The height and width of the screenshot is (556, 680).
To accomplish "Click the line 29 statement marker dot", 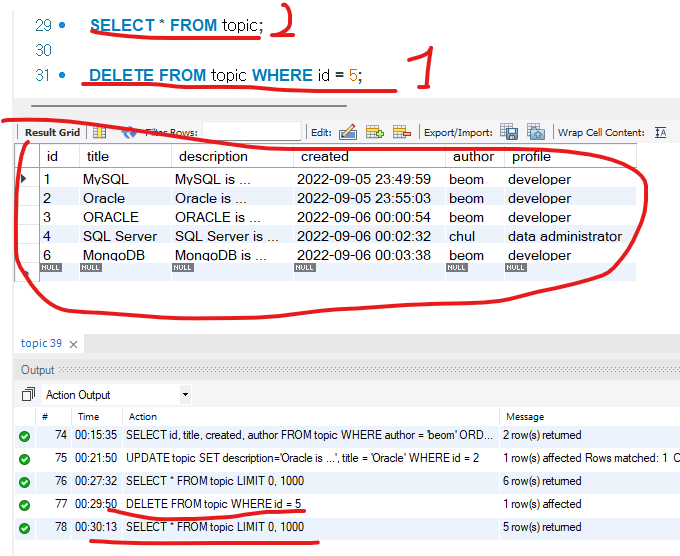I will (62, 25).
